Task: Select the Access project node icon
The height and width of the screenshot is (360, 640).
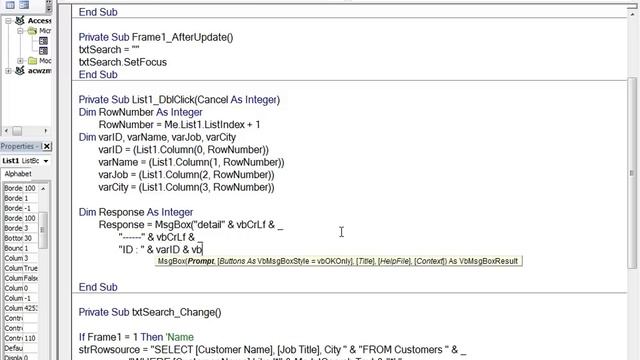Action: point(20,20)
